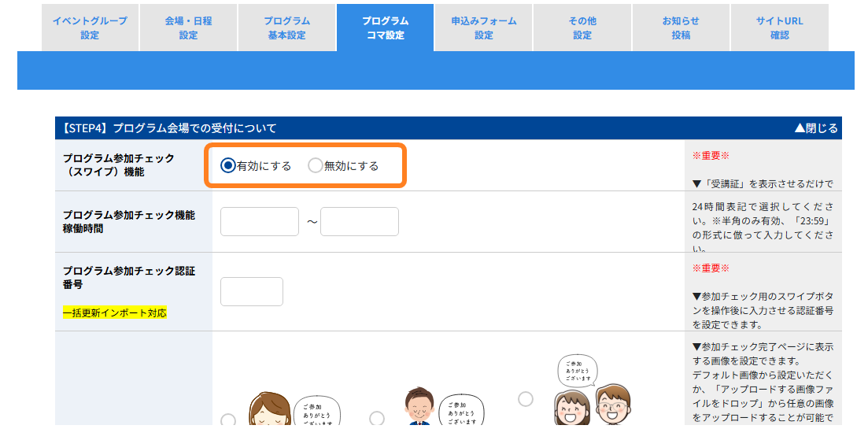This screenshot has height=440, width=868.
Task: Click the 一括更新インポート対応 highlighted label
Action: click(115, 313)
